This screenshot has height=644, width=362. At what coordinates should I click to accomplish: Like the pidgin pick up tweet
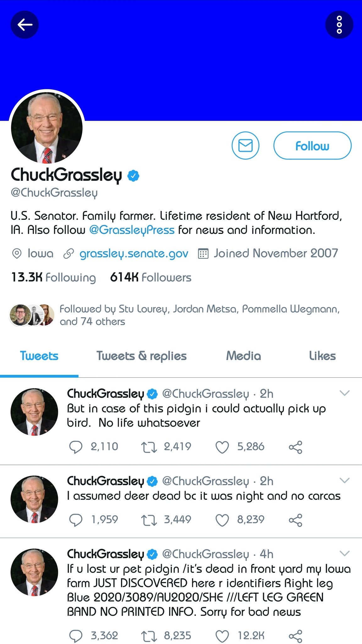[222, 447]
